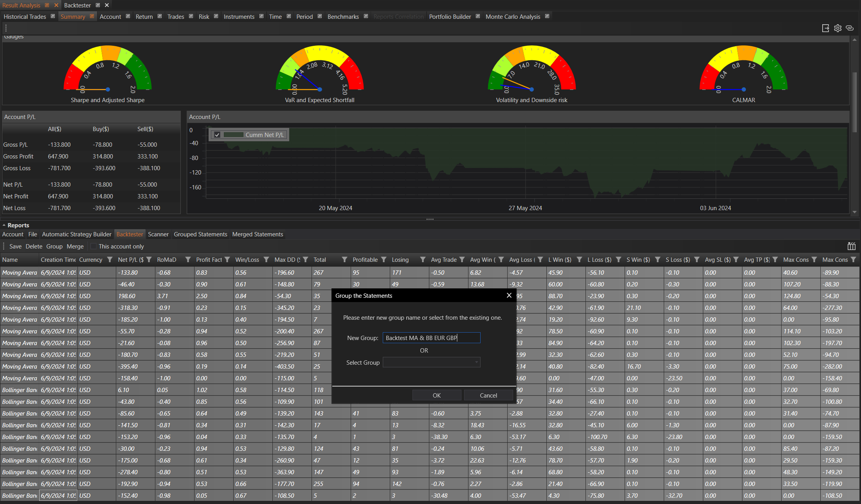Uncheck the Cumm Net P/L legend checkbox
Screen dimensions: 861x504
pos(217,135)
